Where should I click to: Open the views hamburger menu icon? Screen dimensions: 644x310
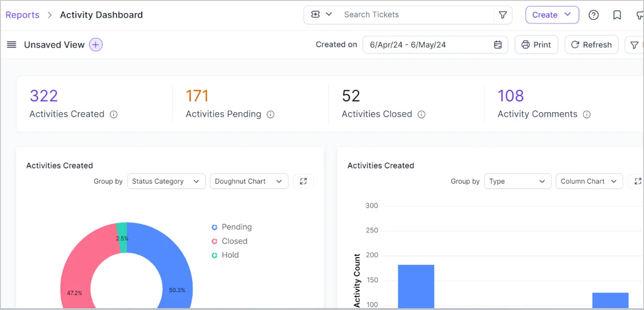pos(12,44)
